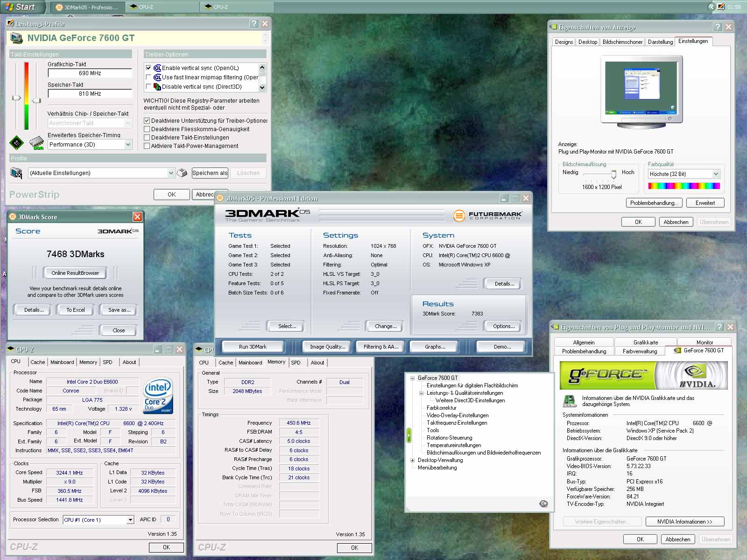
Task: Open the Farbqualität dropdown
Action: (x=716, y=174)
